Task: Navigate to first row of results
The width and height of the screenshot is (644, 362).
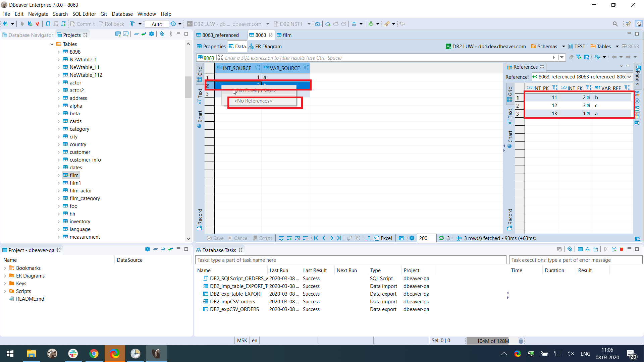Action: pos(316,238)
